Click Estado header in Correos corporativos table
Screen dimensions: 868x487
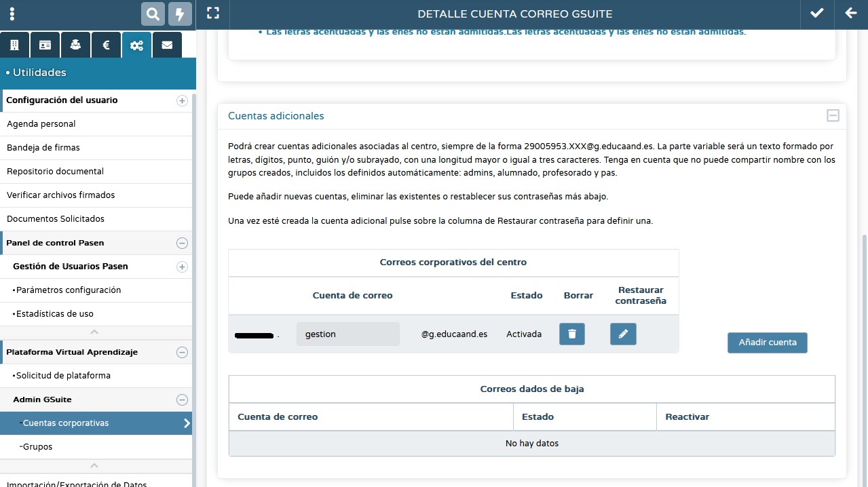527,296
